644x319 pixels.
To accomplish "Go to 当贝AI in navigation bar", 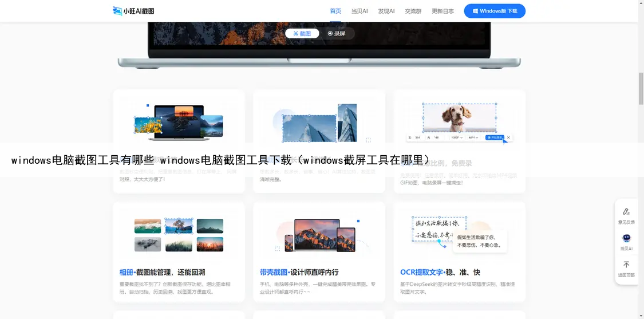I will 359,11.
